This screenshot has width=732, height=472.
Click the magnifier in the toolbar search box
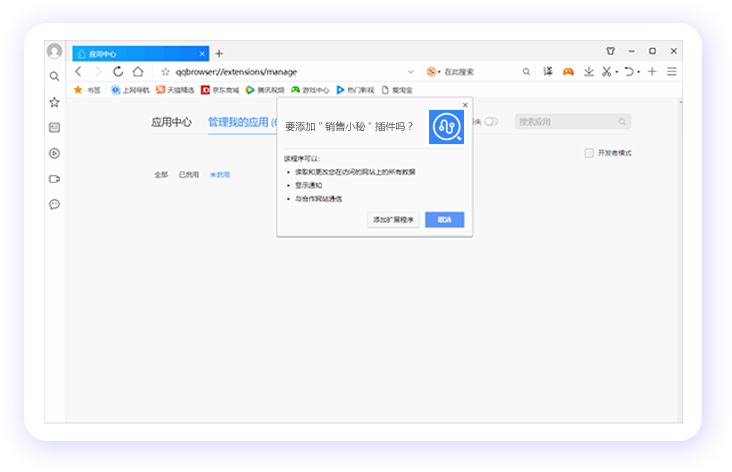tap(526, 71)
